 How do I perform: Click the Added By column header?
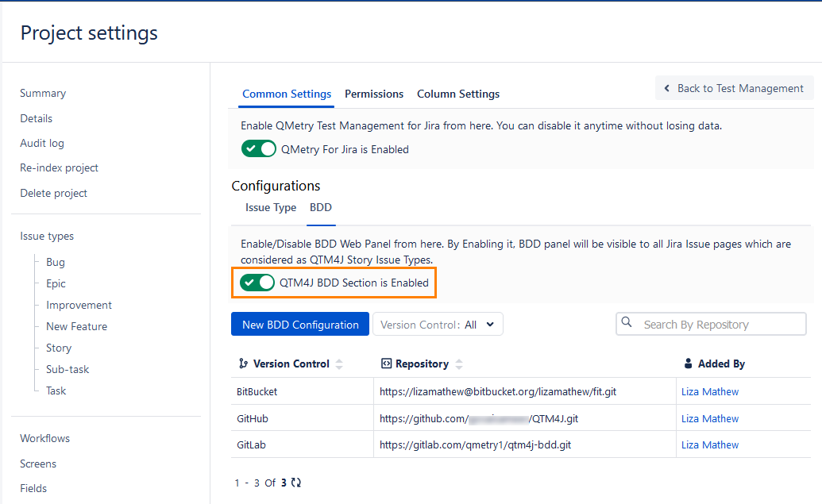click(721, 364)
